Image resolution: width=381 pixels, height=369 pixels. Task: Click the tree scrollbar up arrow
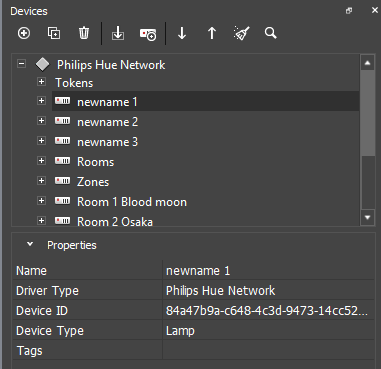click(x=368, y=63)
